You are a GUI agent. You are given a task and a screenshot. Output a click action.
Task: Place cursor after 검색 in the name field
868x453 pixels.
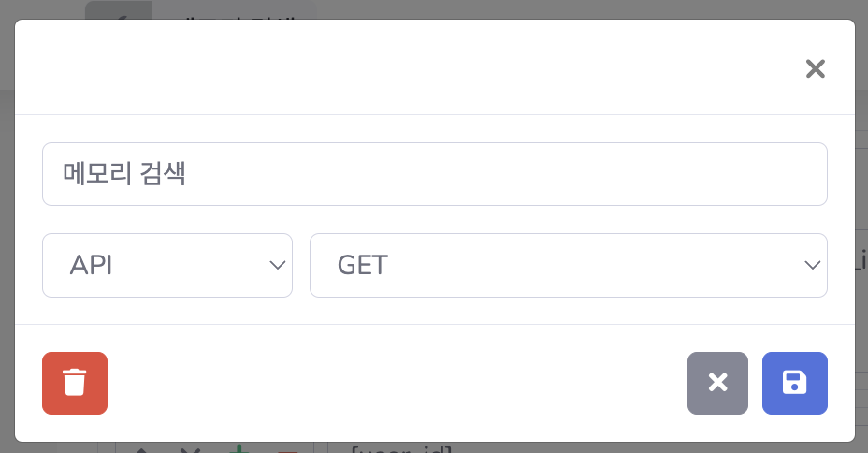pyautogui.click(x=186, y=174)
